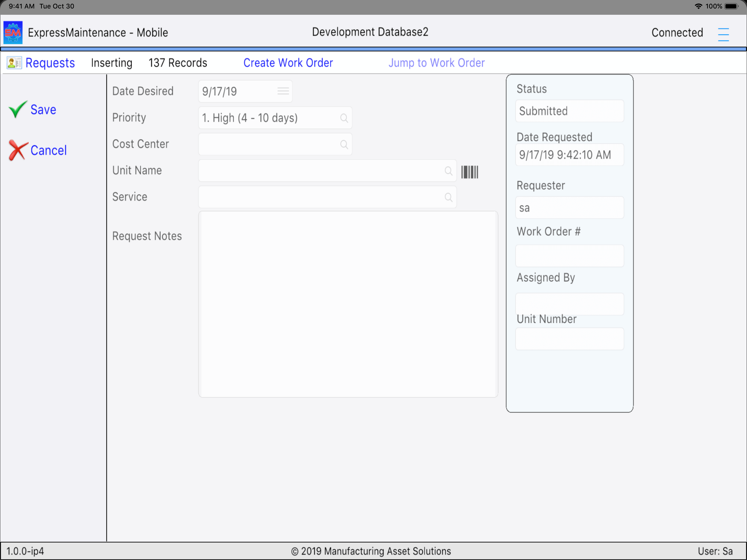This screenshot has height=560, width=747.
Task: Click the Unit Number field
Action: 569,339
